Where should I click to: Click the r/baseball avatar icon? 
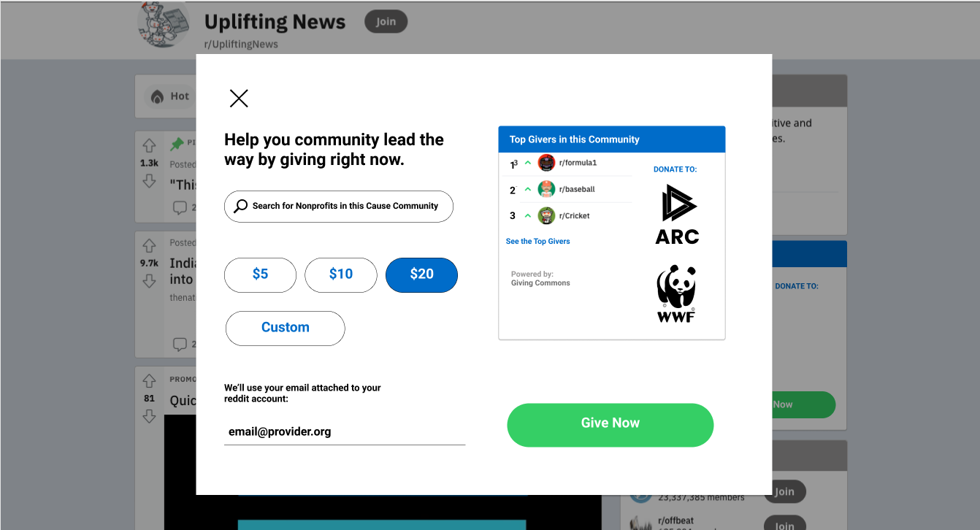pyautogui.click(x=546, y=189)
